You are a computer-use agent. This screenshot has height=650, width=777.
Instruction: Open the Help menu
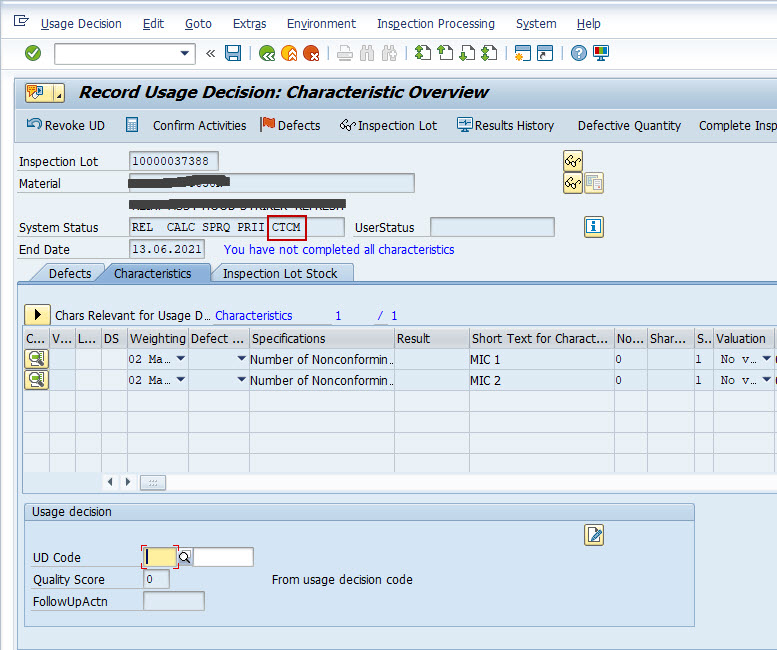pyautogui.click(x=589, y=24)
